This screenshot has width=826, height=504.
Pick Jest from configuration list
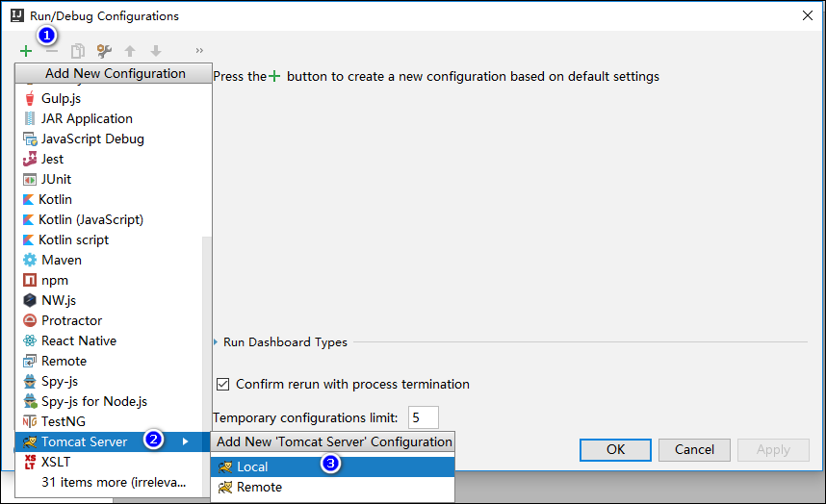(114, 159)
